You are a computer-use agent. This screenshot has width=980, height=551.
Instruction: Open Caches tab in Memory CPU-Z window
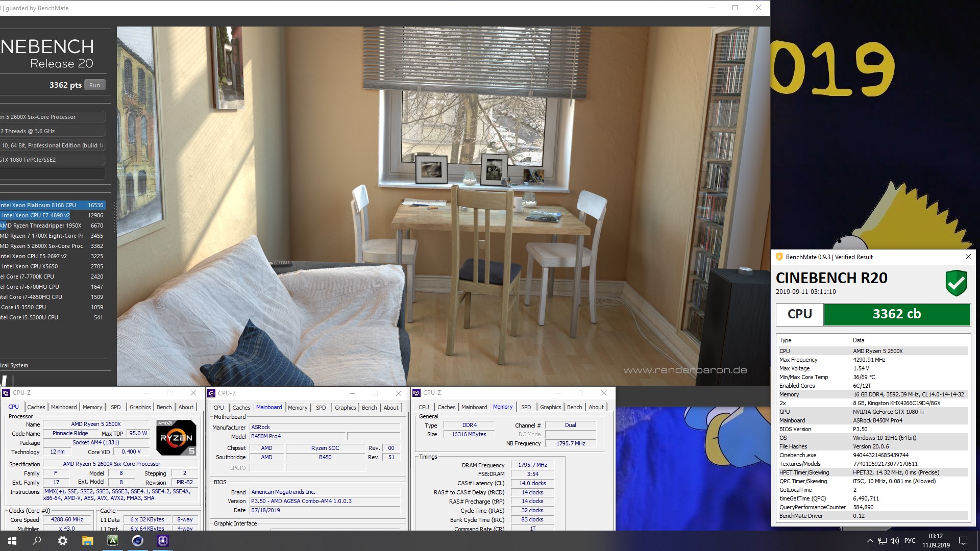pos(446,407)
